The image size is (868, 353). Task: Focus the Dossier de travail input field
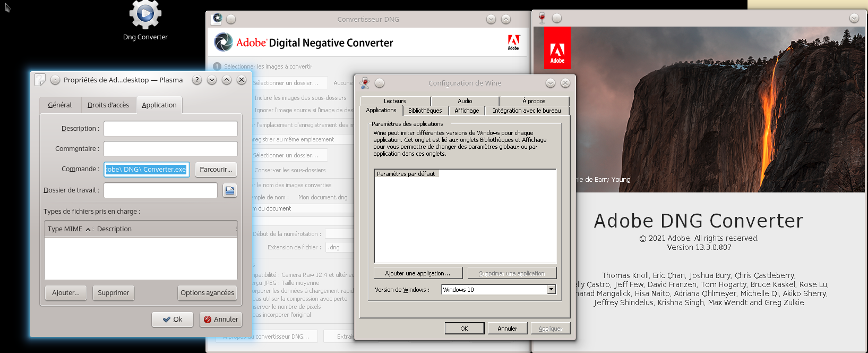click(x=160, y=190)
